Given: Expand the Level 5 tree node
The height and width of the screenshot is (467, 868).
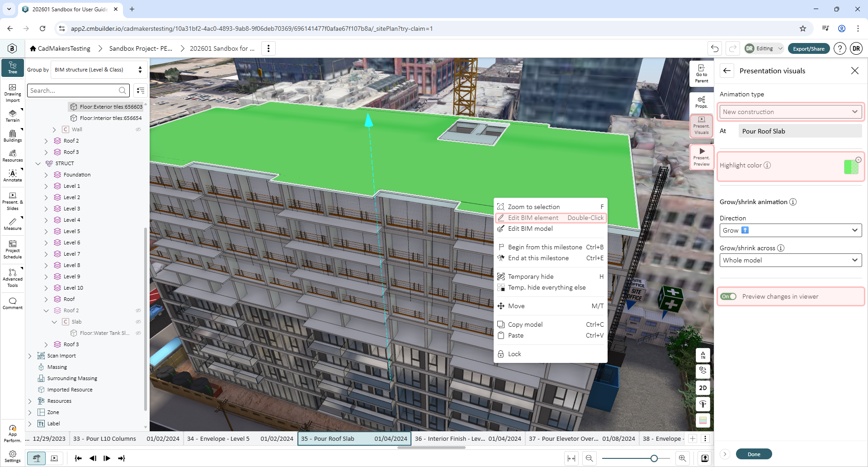Looking at the screenshot, I should pyautogui.click(x=46, y=231).
